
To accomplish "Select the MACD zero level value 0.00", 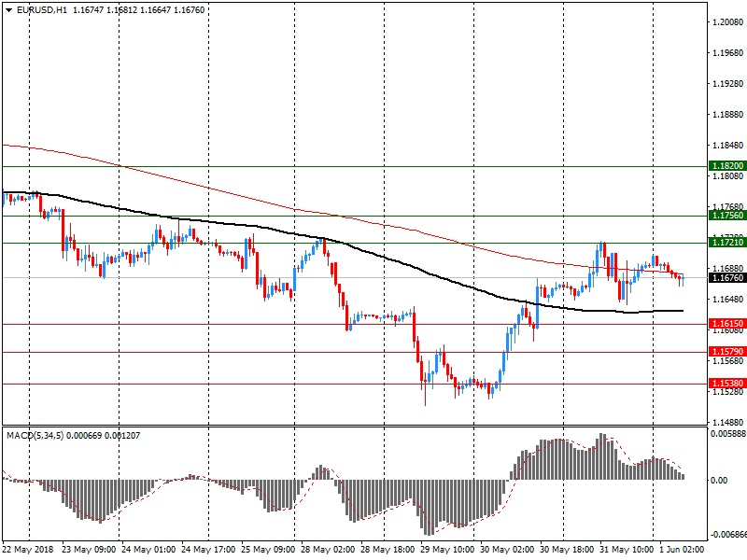I will click(x=719, y=481).
